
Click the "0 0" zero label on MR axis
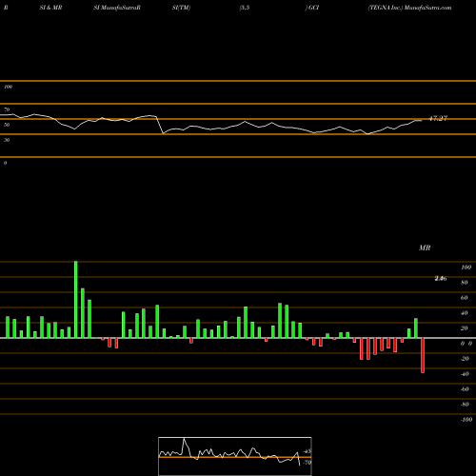(x=466, y=344)
